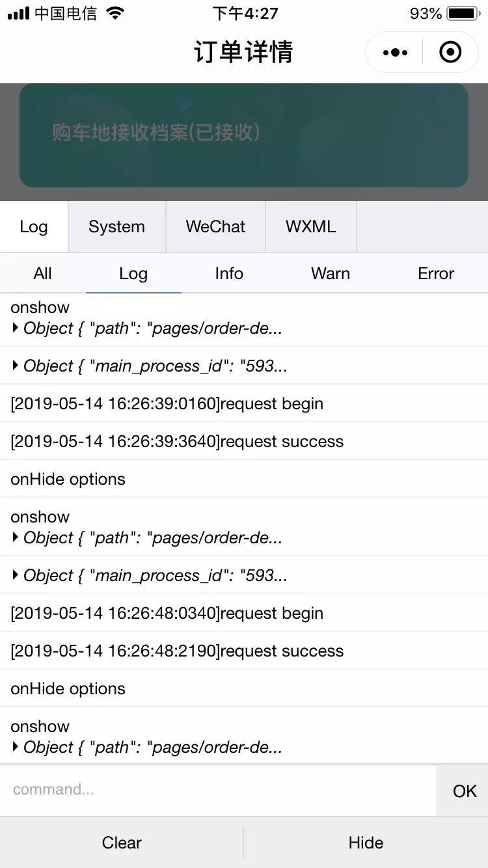Switch to the WeChat tab

click(x=215, y=226)
